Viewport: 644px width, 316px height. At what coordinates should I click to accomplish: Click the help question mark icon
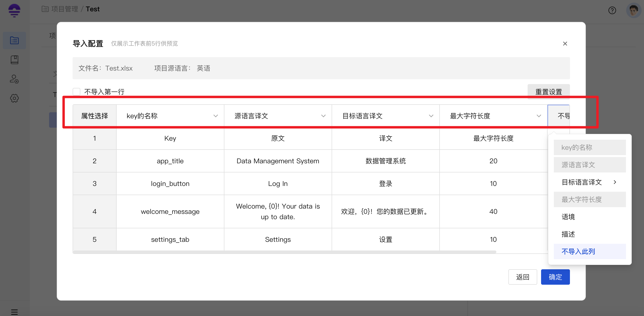(x=612, y=11)
